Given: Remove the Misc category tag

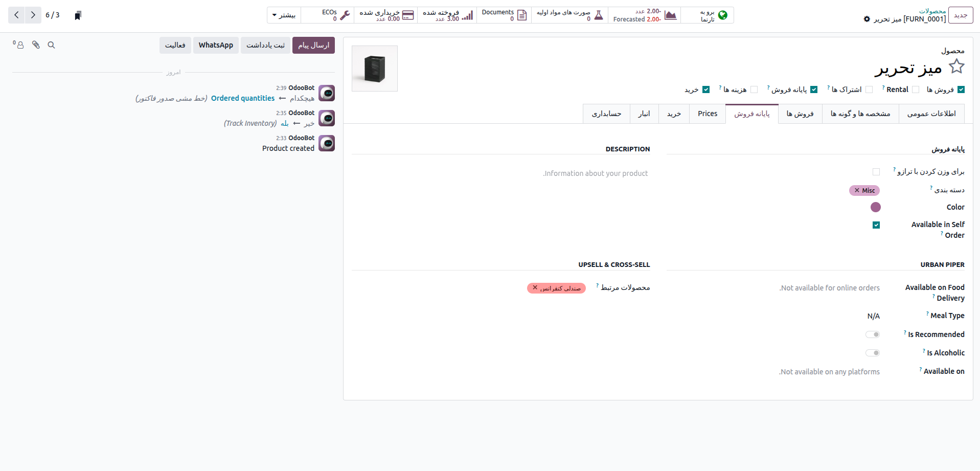Looking at the screenshot, I should [857, 190].
